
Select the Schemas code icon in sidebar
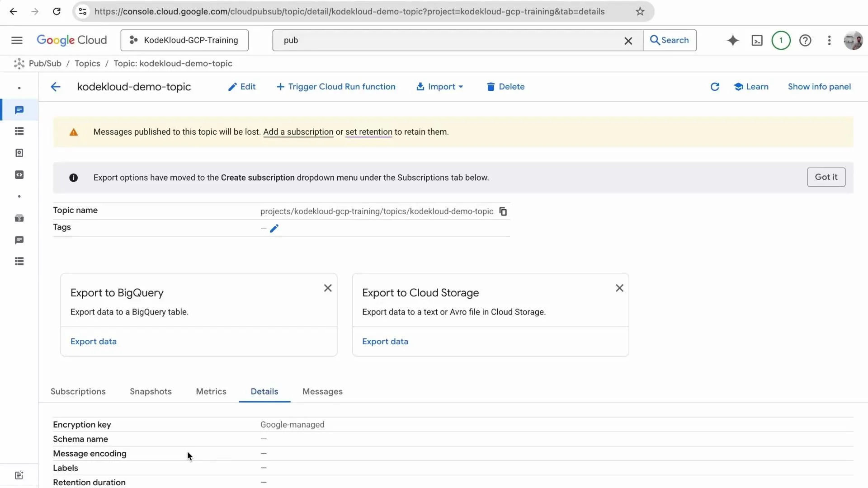(19, 175)
